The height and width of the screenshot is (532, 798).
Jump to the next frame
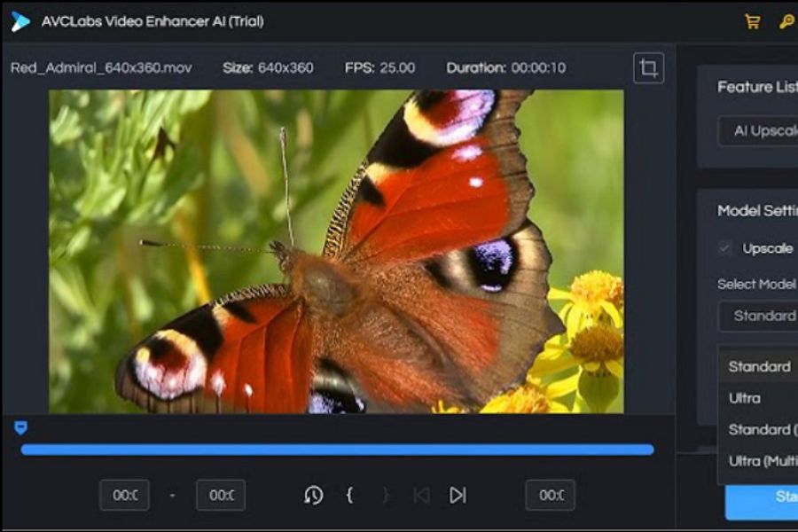pyautogui.click(x=458, y=495)
